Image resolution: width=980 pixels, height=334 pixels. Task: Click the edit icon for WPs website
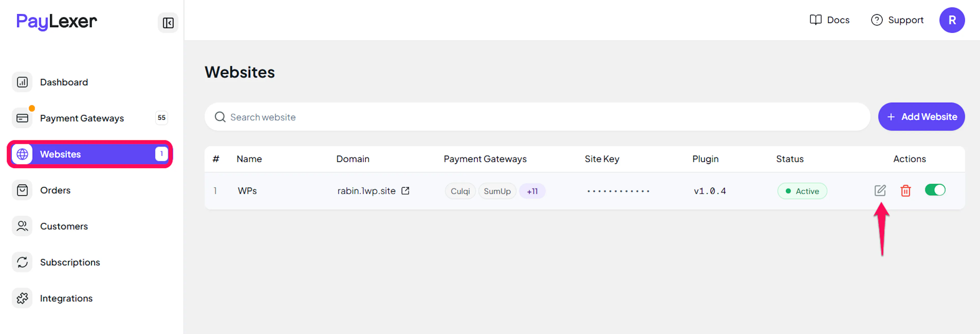(880, 190)
